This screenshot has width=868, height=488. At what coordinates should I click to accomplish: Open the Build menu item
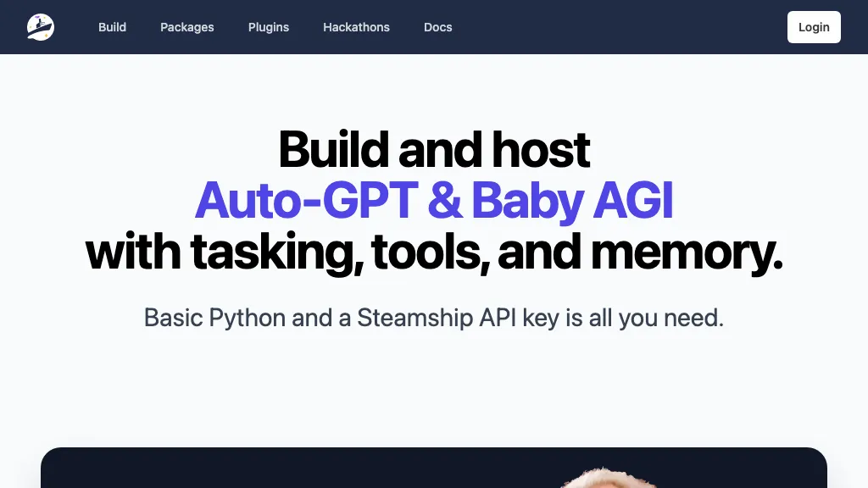click(112, 27)
